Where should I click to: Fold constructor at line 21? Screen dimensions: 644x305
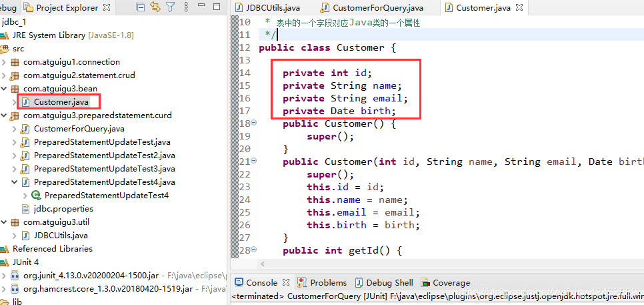tap(254, 161)
